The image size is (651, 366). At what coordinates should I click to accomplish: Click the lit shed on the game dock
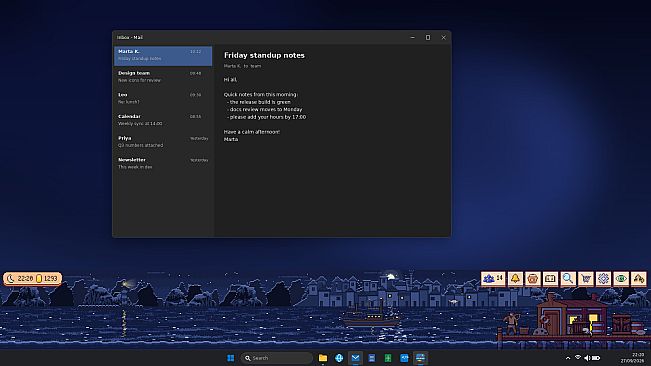(x=573, y=316)
